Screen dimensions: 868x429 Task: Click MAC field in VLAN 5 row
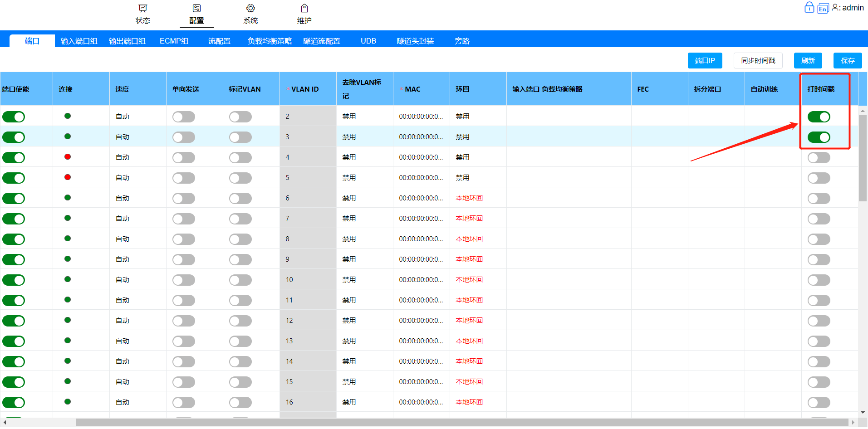421,178
